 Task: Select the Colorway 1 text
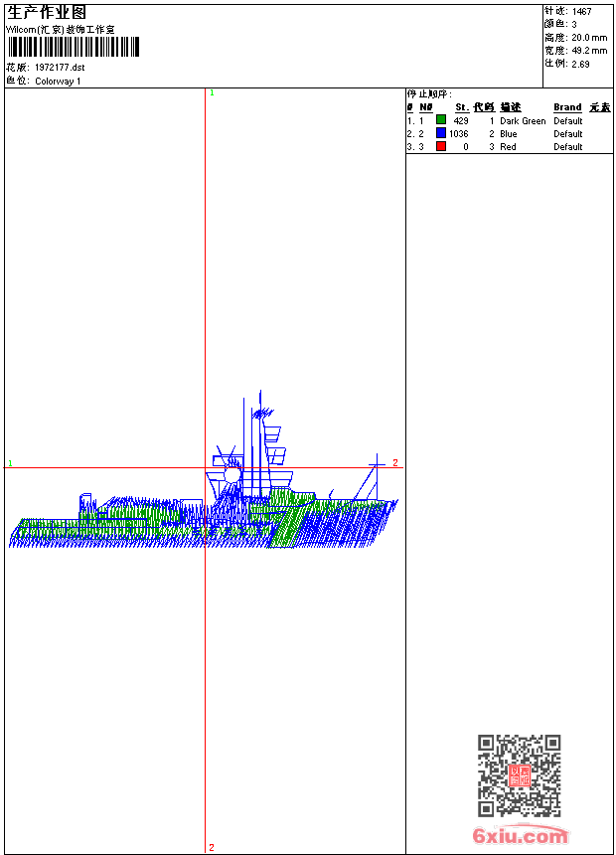tap(58, 82)
